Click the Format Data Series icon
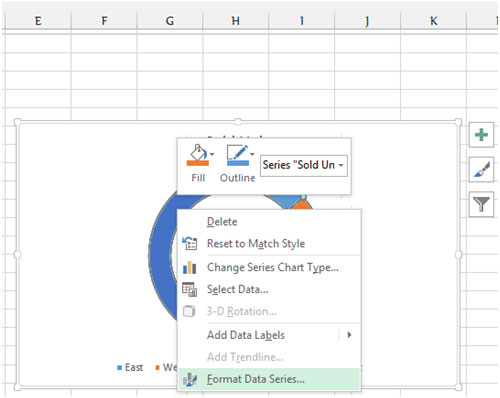The image size is (500, 398). 190,379
